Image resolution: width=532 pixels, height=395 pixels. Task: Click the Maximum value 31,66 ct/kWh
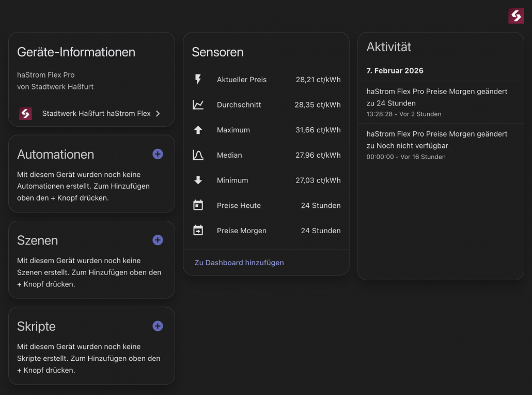[x=318, y=130]
